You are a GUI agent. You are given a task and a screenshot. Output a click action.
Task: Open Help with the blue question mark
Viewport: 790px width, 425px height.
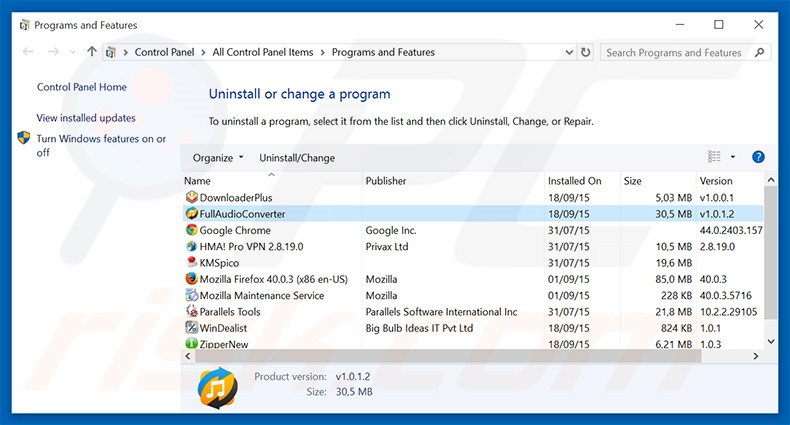758,157
